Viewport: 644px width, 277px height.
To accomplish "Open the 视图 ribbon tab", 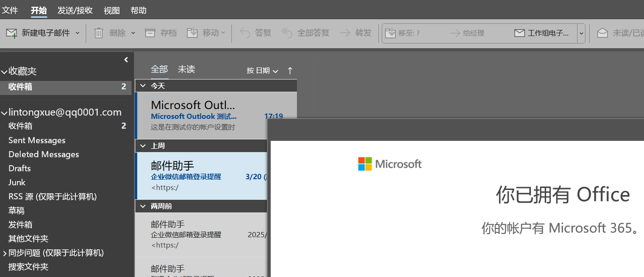I will [111, 10].
